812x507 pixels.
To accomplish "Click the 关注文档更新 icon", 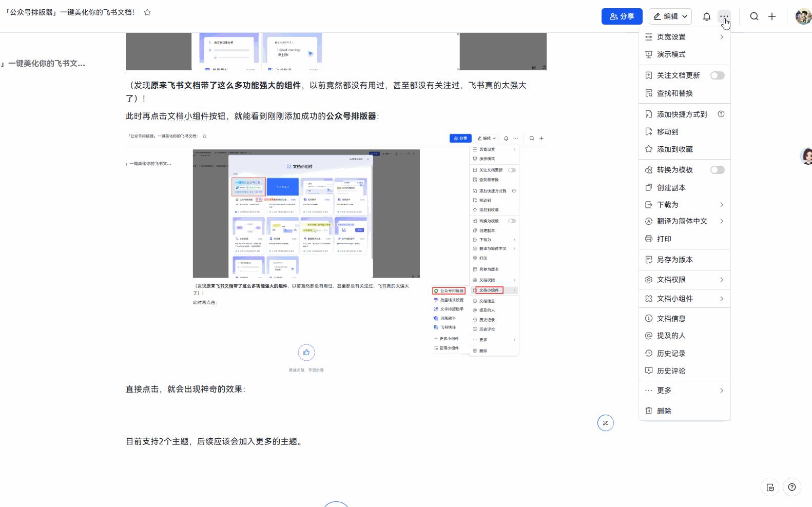I will (649, 75).
